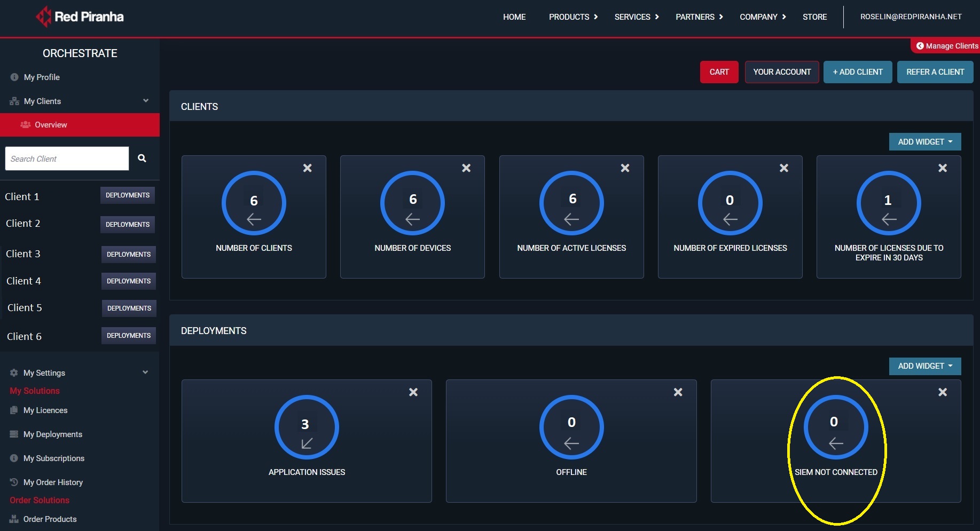Viewport: 980px width, 531px height.
Task: Click the Expired Licenses circle counter
Action: point(730,203)
